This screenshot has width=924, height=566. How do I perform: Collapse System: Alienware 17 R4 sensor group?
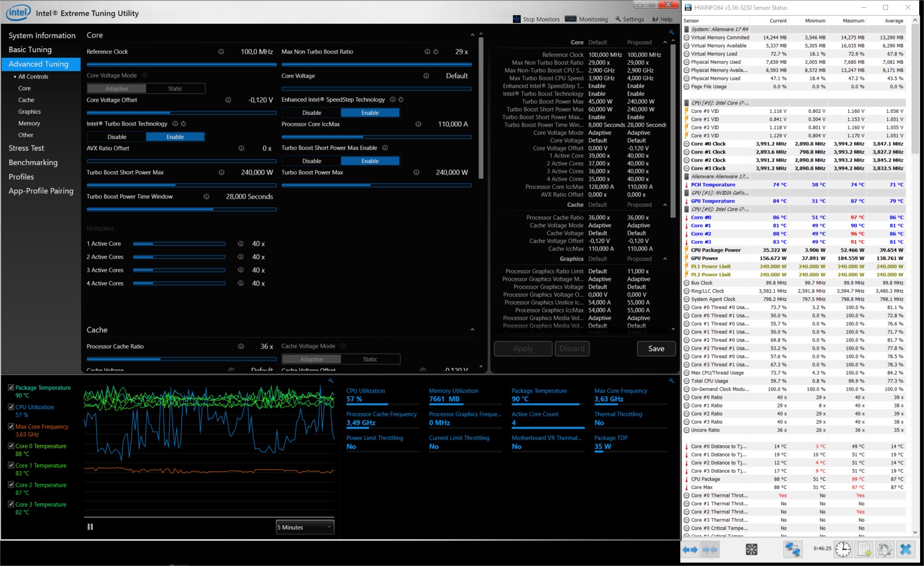pos(687,29)
